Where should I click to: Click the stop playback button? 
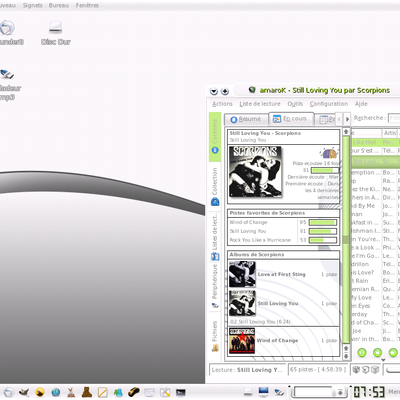pyautogui.click(x=378, y=352)
